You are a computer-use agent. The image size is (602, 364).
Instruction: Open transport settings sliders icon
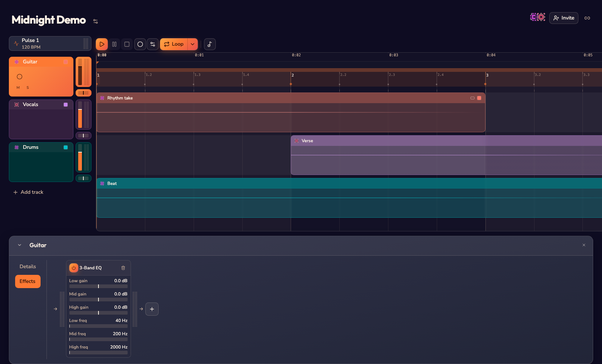point(153,44)
